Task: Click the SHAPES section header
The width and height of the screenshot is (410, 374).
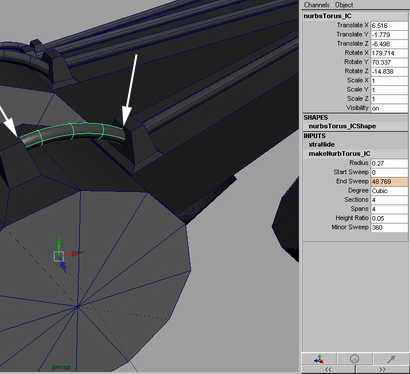Action: [x=316, y=118]
